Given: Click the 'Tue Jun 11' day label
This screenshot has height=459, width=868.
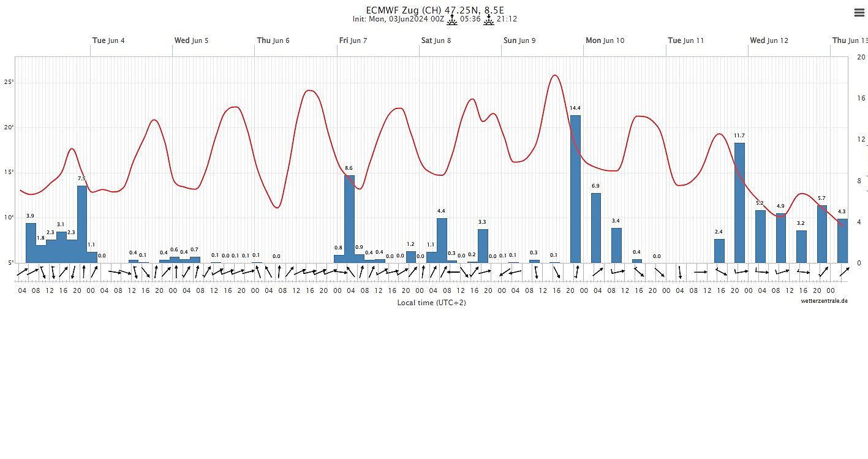Looking at the screenshot, I should [686, 40].
